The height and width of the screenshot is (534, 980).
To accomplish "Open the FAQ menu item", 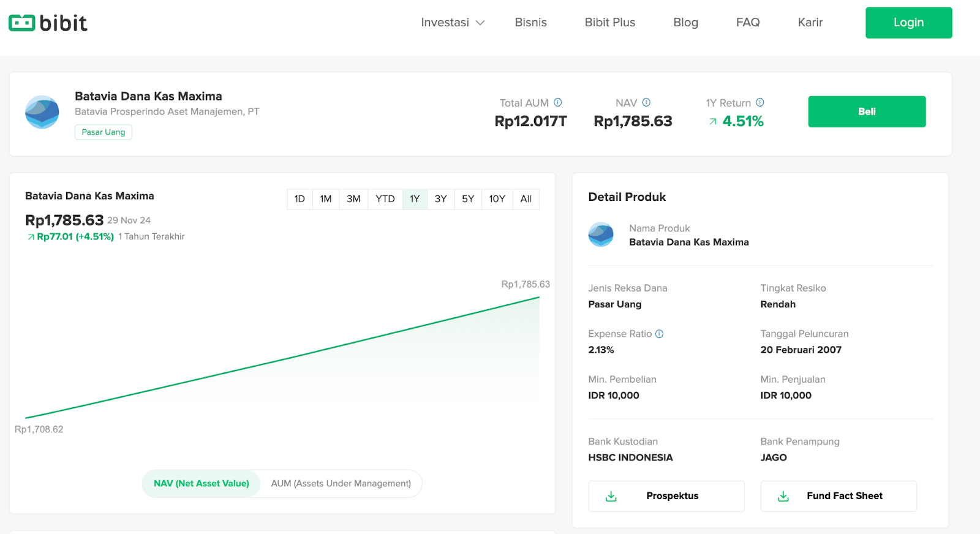I will 748,23.
